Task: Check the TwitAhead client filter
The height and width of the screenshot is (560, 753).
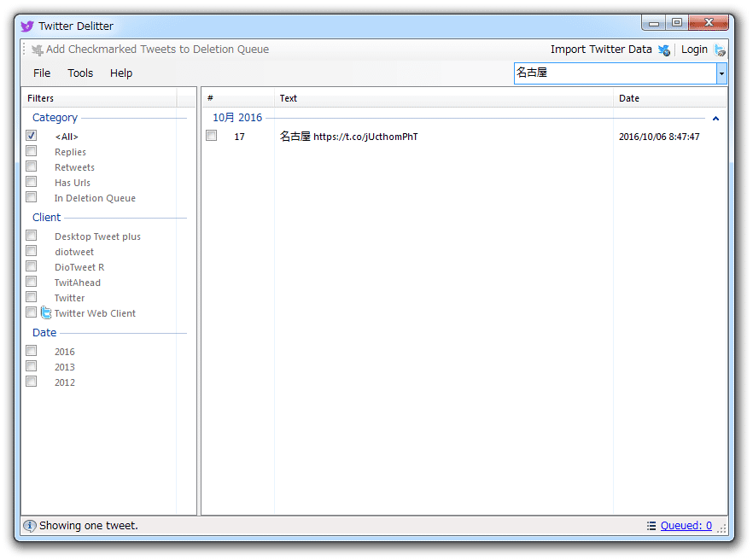Action: (x=32, y=282)
